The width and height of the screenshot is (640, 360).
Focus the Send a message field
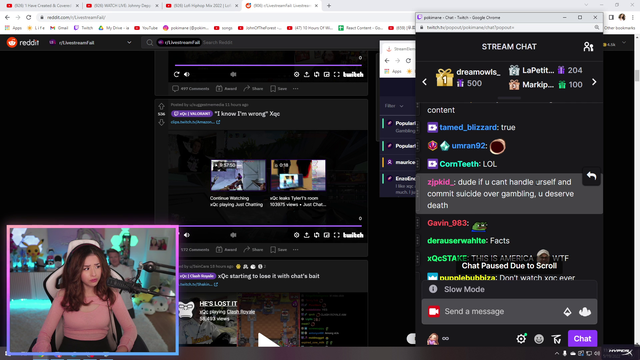[509, 311]
